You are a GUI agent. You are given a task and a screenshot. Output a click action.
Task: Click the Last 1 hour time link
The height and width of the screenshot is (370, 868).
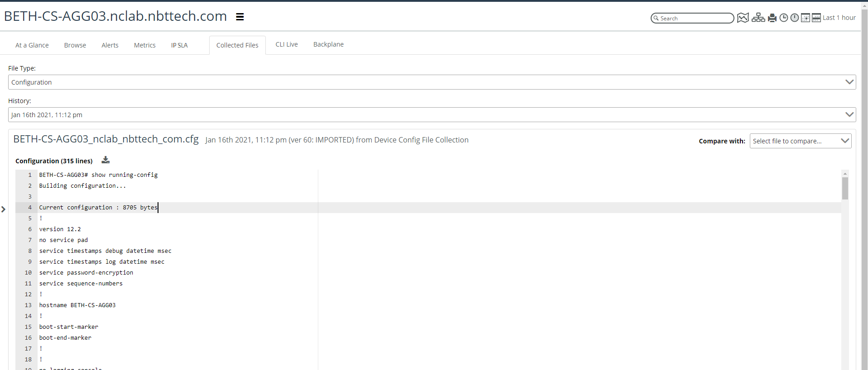click(839, 18)
